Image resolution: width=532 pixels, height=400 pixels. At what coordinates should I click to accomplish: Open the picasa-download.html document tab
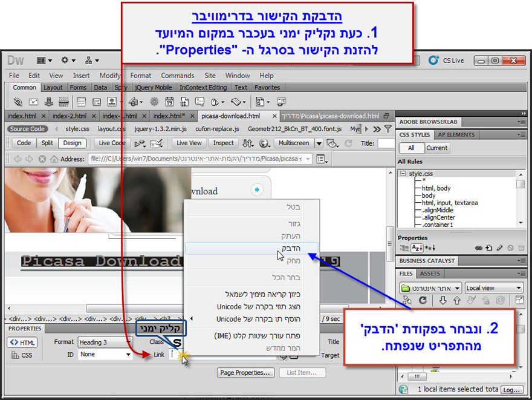click(x=231, y=116)
